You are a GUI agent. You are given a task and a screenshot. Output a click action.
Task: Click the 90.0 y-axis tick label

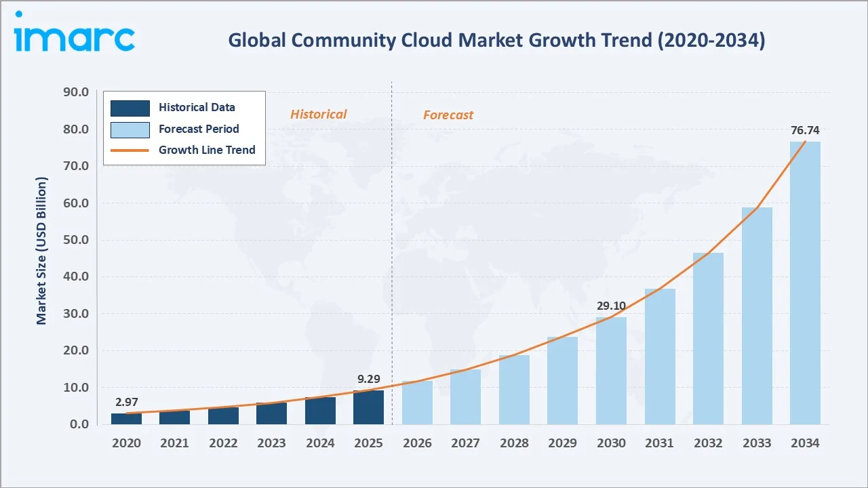(x=75, y=92)
